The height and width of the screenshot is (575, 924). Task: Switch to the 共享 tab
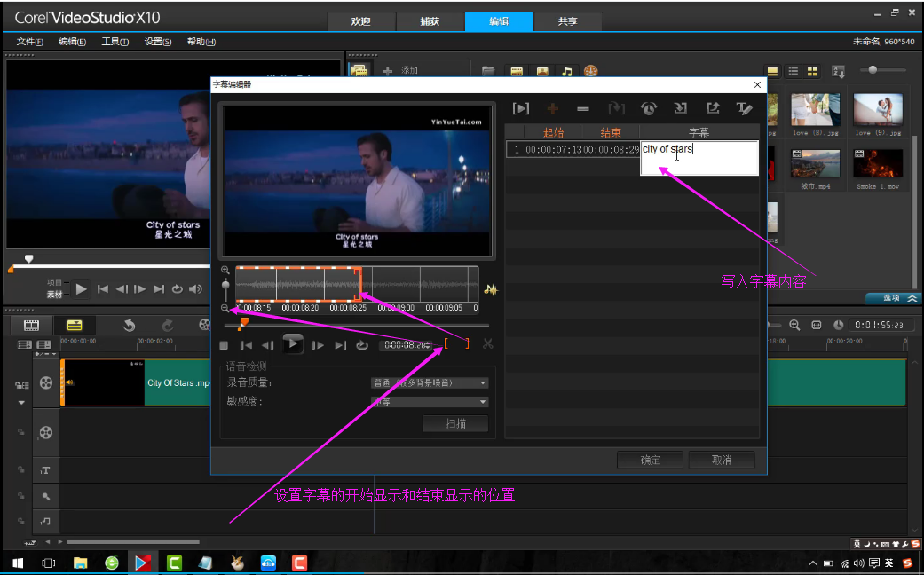(567, 21)
